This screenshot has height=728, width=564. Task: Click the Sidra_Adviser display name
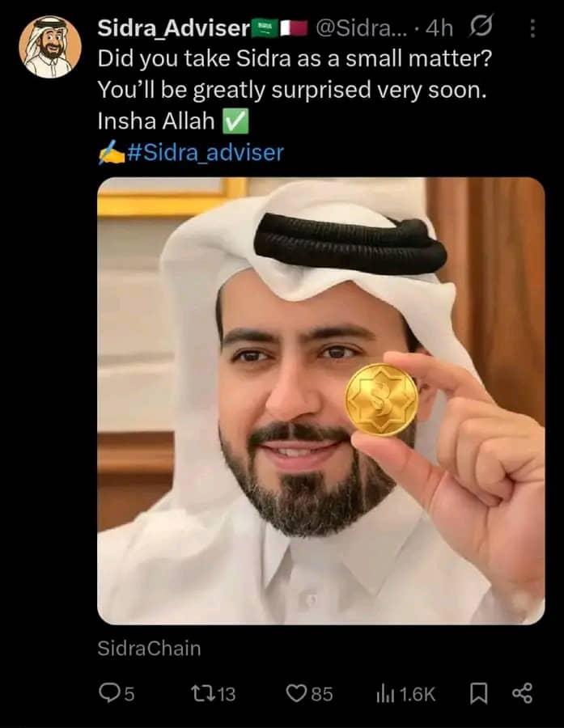pos(174,28)
